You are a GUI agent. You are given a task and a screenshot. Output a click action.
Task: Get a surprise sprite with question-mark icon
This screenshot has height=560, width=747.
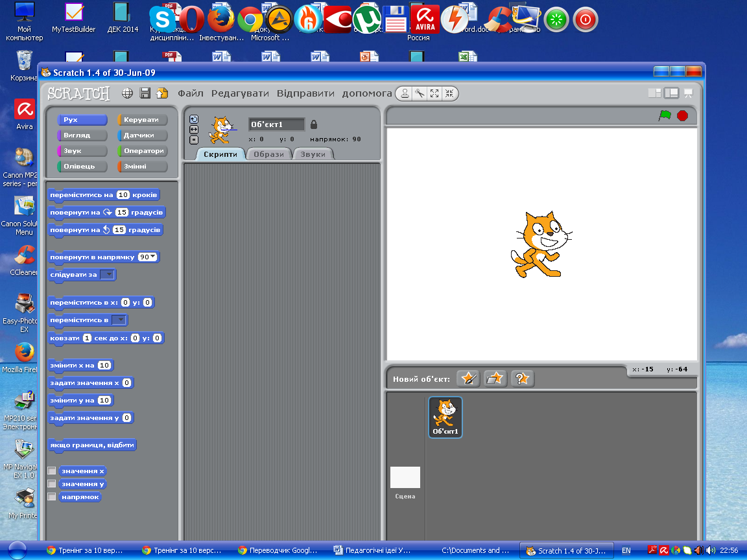522,379
